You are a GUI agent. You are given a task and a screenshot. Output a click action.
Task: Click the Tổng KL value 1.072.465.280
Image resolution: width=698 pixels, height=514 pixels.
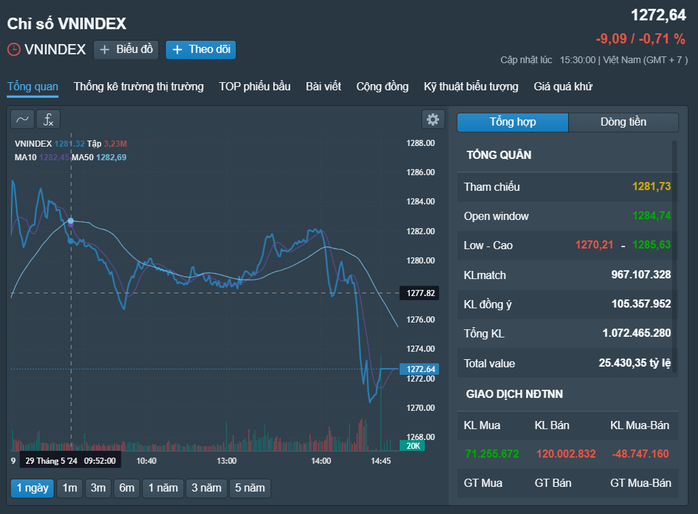pos(637,333)
